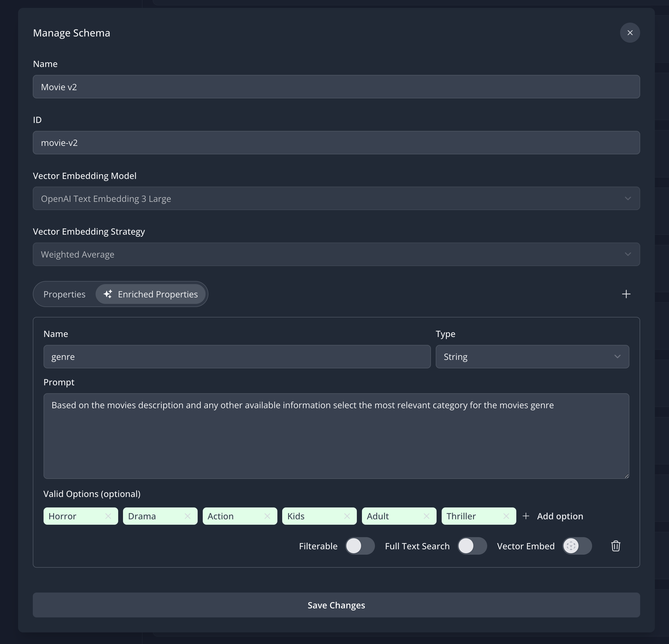This screenshot has width=669, height=644.
Task: Open the Vector Embedding Model dropdown
Action: 336,199
